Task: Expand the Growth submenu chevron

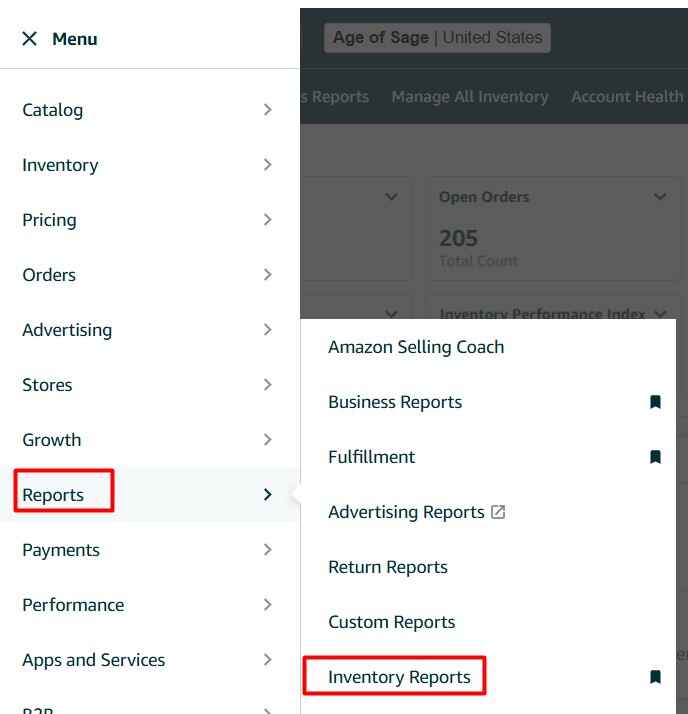Action: click(267, 440)
